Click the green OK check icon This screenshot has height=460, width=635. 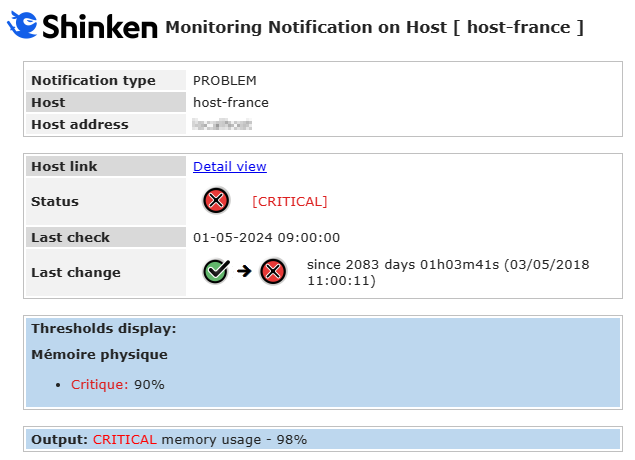[x=216, y=271]
